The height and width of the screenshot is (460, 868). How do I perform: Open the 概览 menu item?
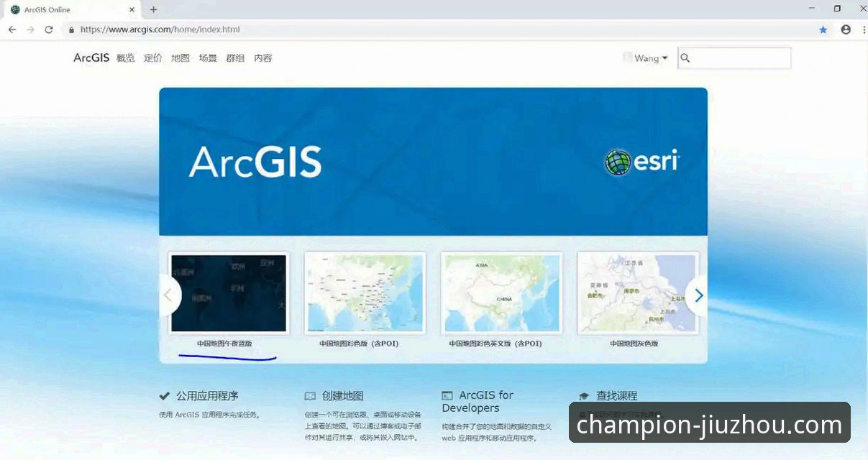pyautogui.click(x=126, y=58)
